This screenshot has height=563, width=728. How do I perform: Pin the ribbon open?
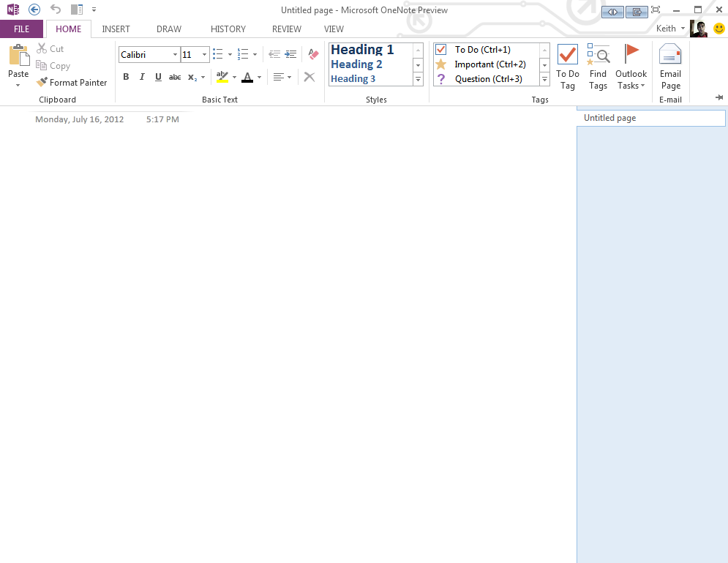pyautogui.click(x=719, y=97)
